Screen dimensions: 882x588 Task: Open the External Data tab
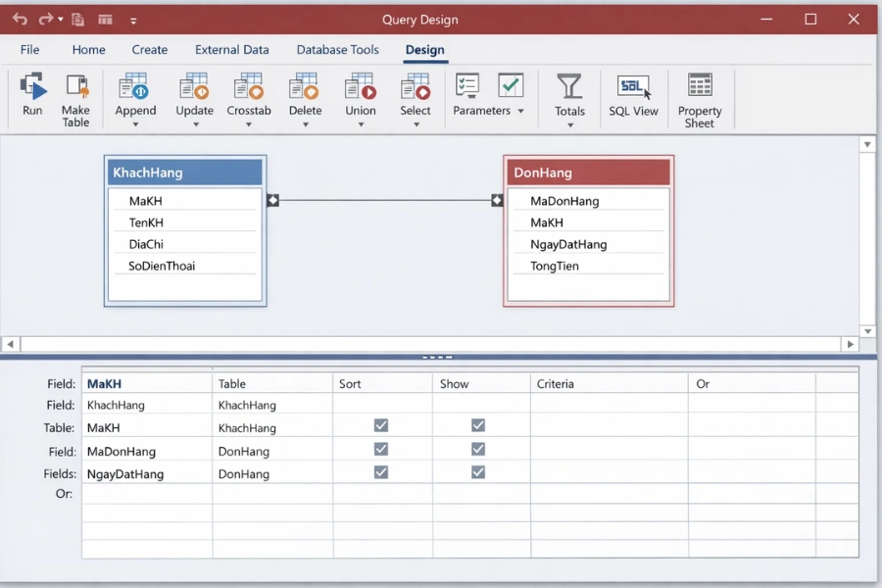click(231, 50)
